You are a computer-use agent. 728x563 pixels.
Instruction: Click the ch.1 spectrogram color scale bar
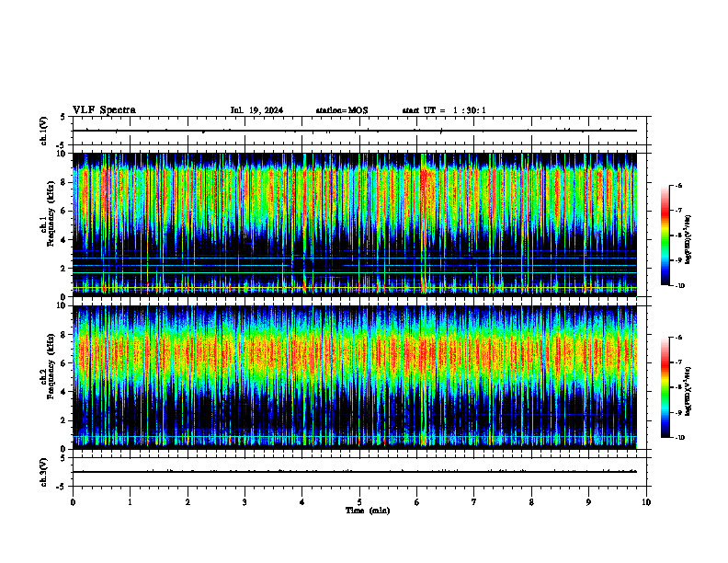[665, 236]
